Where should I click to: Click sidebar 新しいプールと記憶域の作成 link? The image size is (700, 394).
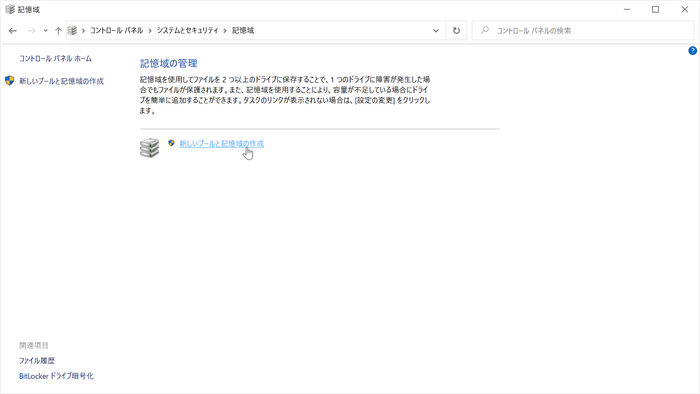62,81
